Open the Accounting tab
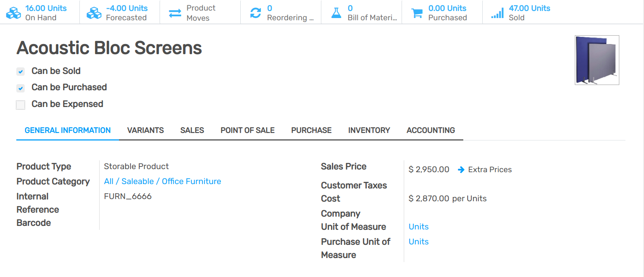This screenshot has width=644, height=277. coord(431,130)
